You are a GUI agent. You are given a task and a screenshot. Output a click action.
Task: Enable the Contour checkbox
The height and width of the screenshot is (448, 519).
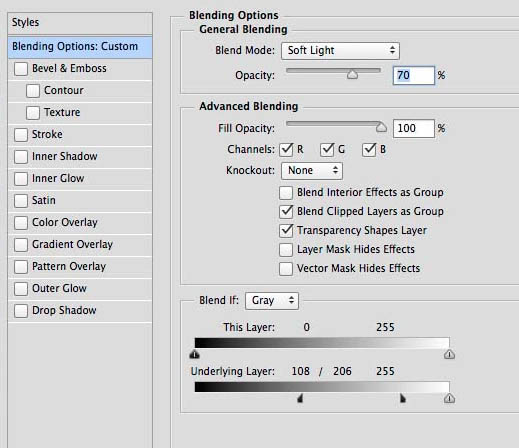(x=33, y=91)
